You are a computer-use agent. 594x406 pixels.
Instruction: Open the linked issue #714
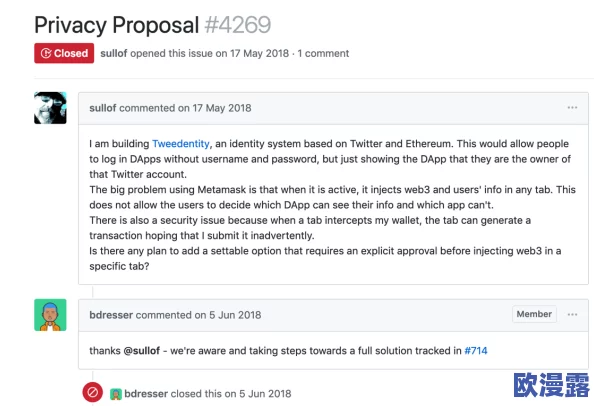pos(476,351)
